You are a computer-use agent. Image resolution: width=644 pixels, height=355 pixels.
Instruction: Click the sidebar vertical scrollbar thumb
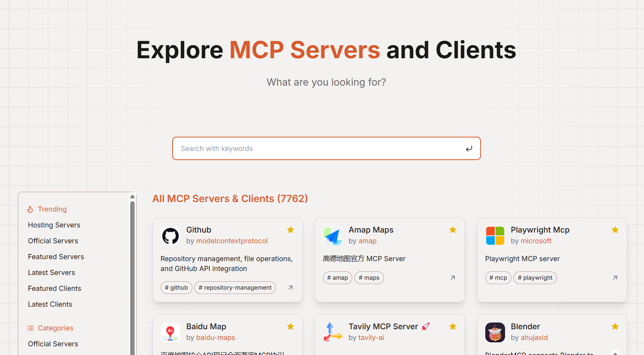click(133, 277)
